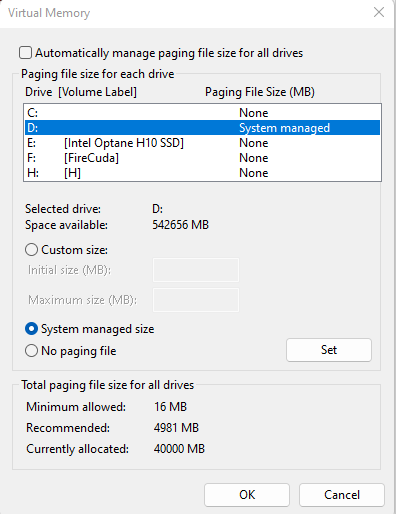Click the 542656 MB space available value
Image resolution: width=397 pixels, height=514 pixels.
180,225
